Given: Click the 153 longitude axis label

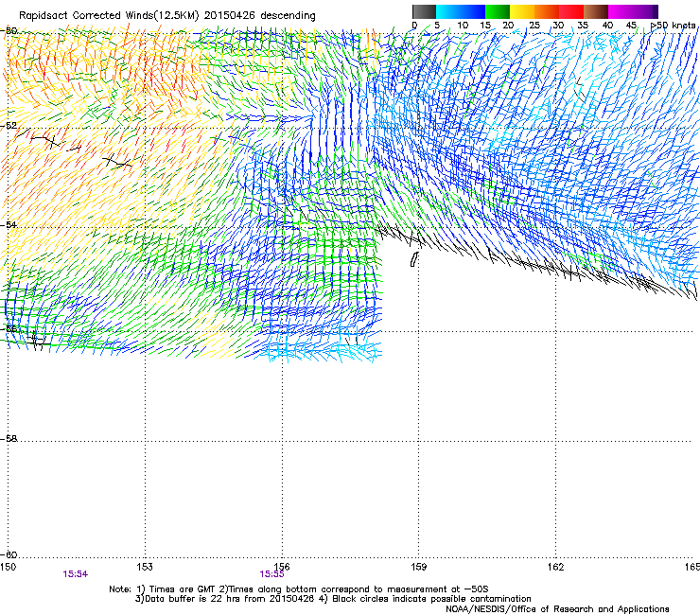Looking at the screenshot, I should pyautogui.click(x=145, y=567).
